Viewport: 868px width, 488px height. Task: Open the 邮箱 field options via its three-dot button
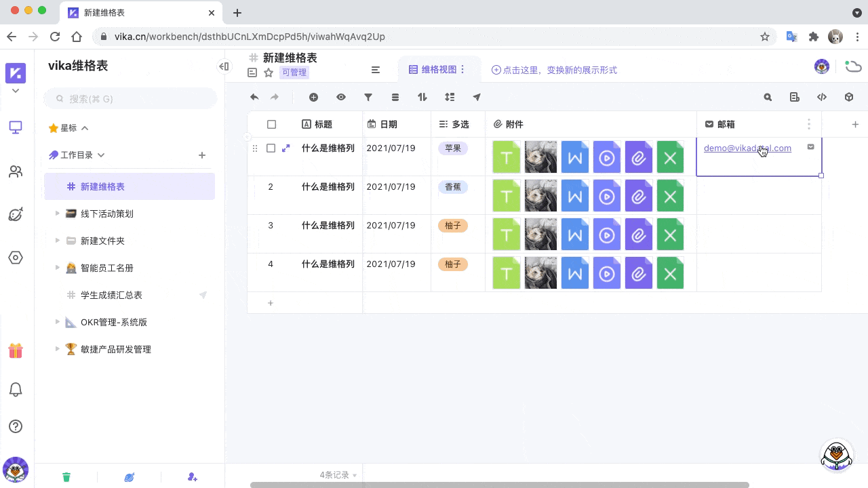[809, 124]
